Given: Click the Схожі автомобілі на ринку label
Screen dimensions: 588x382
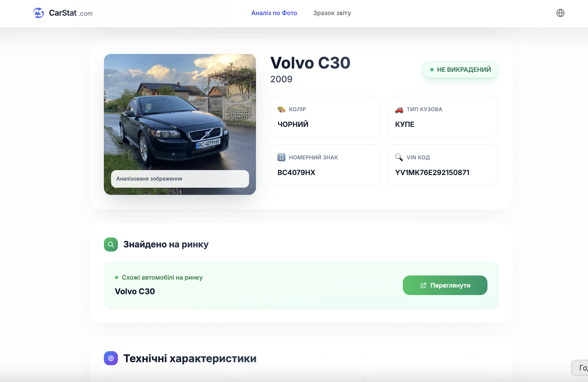Looking at the screenshot, I should coord(162,277).
